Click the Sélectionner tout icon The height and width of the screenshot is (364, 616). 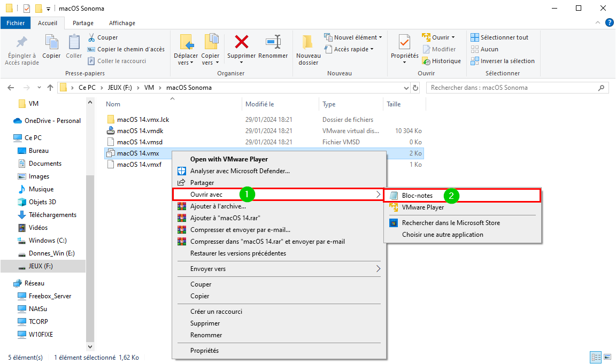pos(475,37)
